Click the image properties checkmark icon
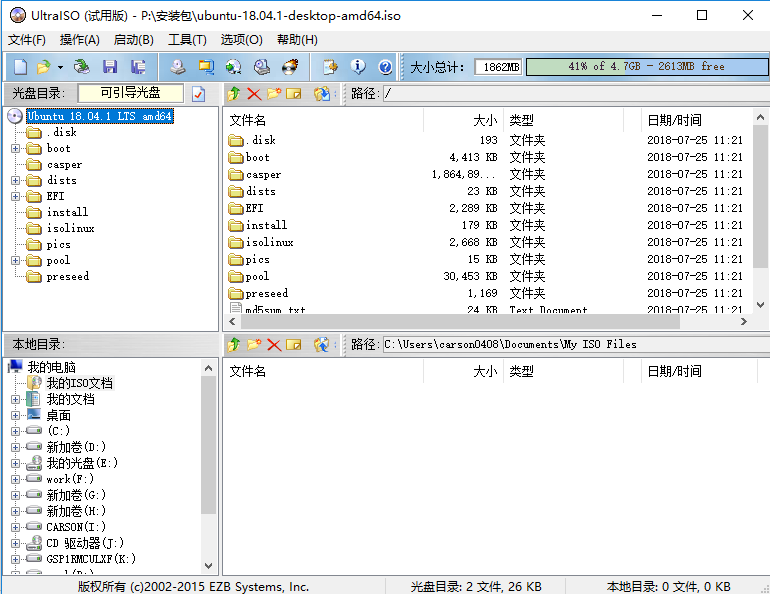The height and width of the screenshot is (594, 770). pos(198,94)
